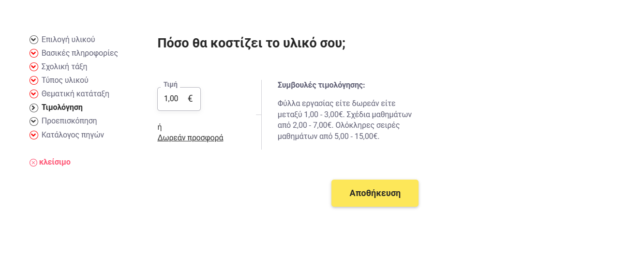The image size is (644, 259).
Task: Open the Επιλογή υλικού step
Action: tap(68, 40)
